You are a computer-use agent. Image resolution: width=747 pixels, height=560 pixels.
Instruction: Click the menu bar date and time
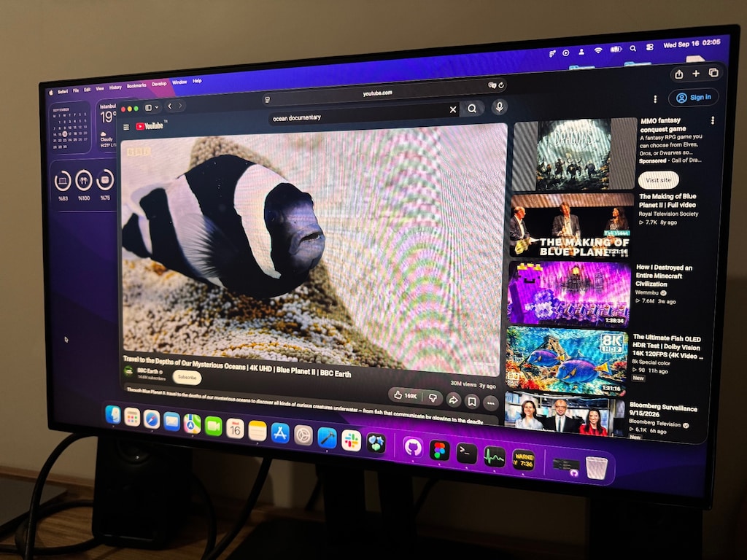click(692, 43)
